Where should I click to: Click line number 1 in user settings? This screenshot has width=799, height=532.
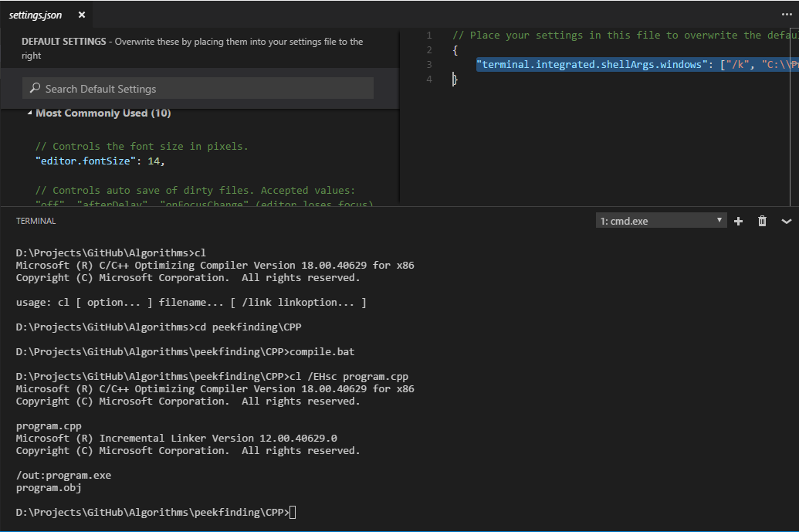click(x=429, y=36)
